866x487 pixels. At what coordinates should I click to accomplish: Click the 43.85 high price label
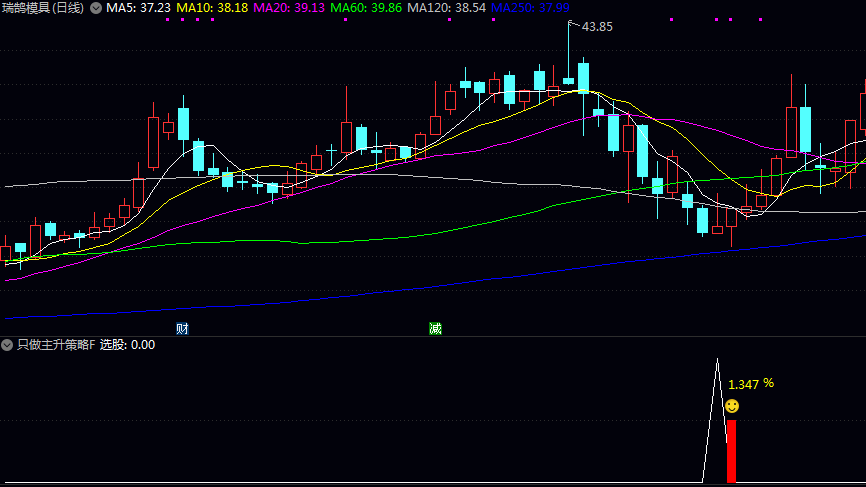point(597,26)
